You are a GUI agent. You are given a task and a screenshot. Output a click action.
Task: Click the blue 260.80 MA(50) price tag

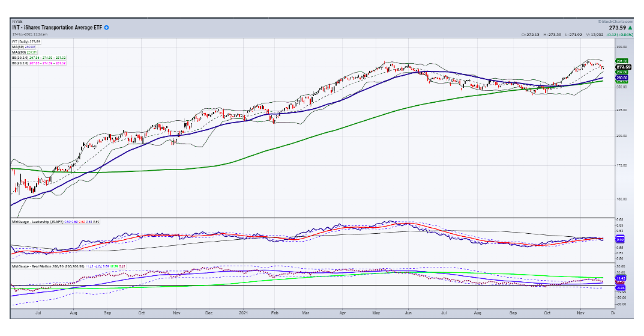[622, 78]
